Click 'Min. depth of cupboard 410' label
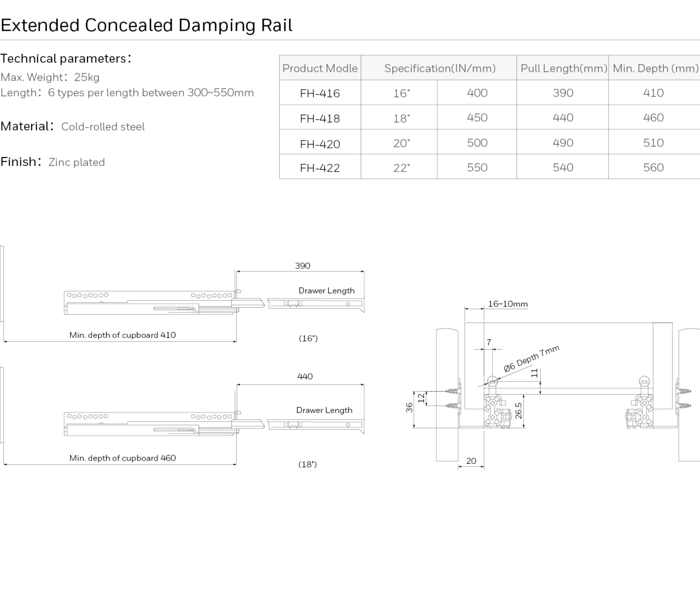 pos(123,335)
